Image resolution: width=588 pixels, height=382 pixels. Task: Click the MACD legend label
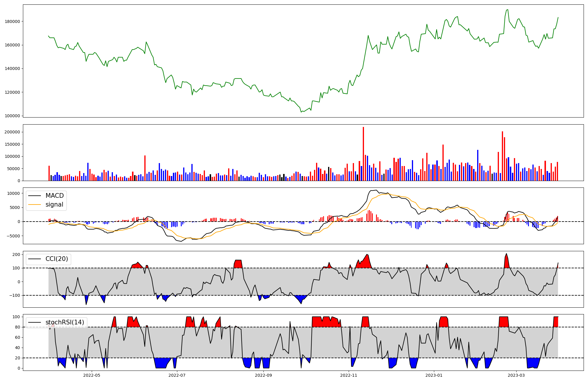pos(54,196)
